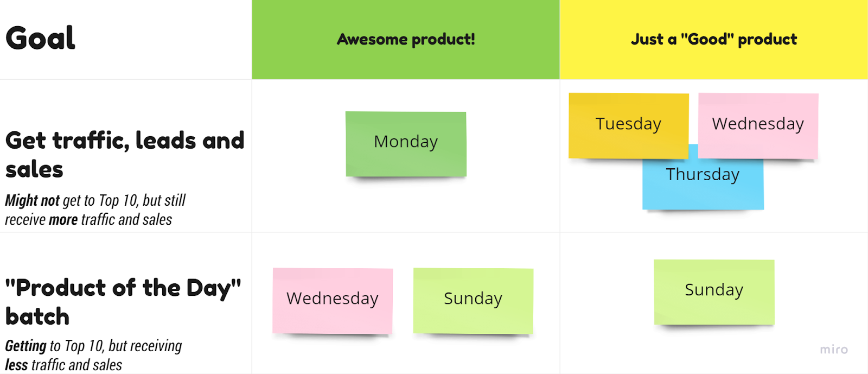
Task: Select the orange Tuesday sticky note
Action: 628,125
